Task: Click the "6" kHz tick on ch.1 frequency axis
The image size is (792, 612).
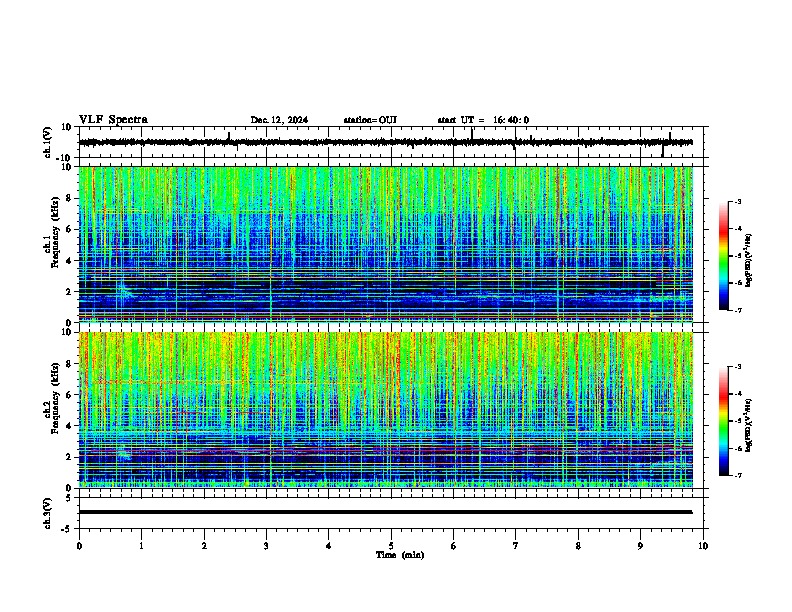Action: click(x=70, y=229)
